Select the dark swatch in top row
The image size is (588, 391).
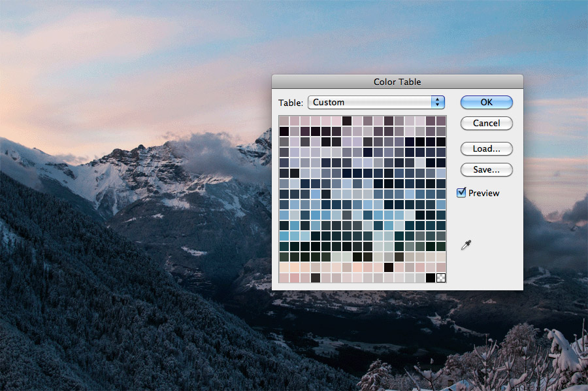point(346,120)
